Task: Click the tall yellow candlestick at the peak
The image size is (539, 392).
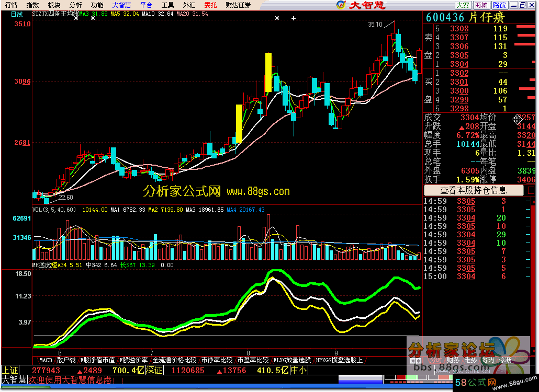Action: (268, 72)
